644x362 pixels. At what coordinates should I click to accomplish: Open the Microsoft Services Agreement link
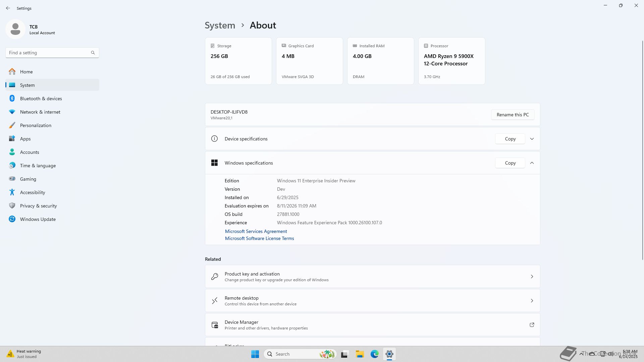(x=256, y=231)
